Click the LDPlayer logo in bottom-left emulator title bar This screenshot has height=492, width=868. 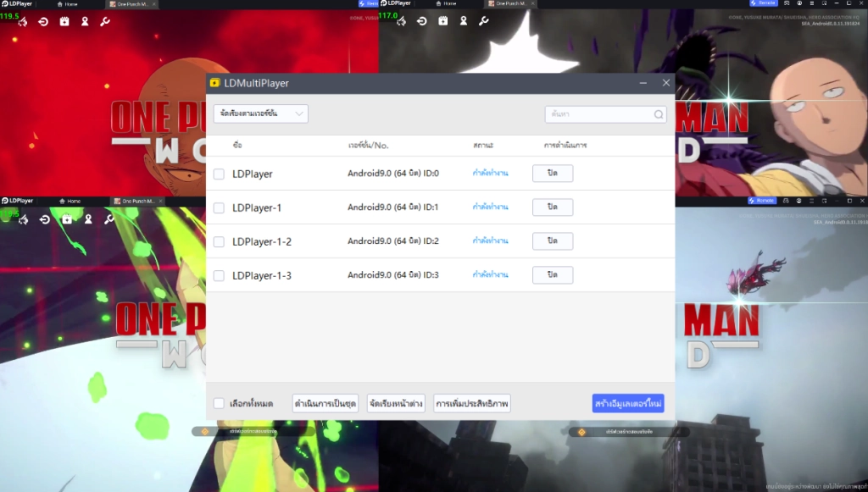click(x=17, y=201)
